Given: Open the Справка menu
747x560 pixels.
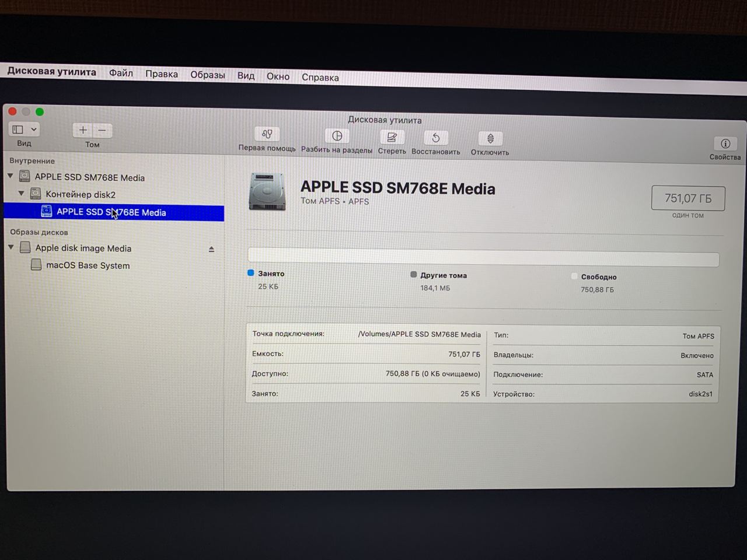Looking at the screenshot, I should click(x=320, y=77).
